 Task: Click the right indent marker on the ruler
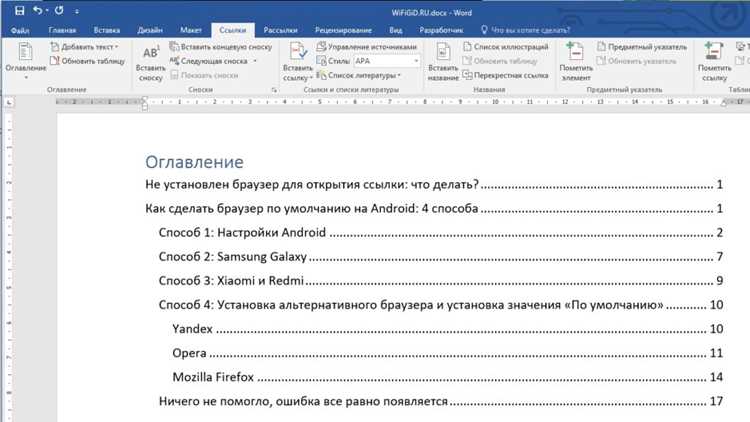724,102
